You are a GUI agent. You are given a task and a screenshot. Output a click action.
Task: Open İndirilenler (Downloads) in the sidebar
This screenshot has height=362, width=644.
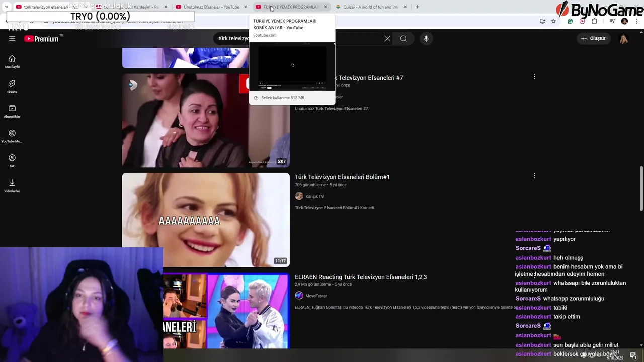(12, 186)
